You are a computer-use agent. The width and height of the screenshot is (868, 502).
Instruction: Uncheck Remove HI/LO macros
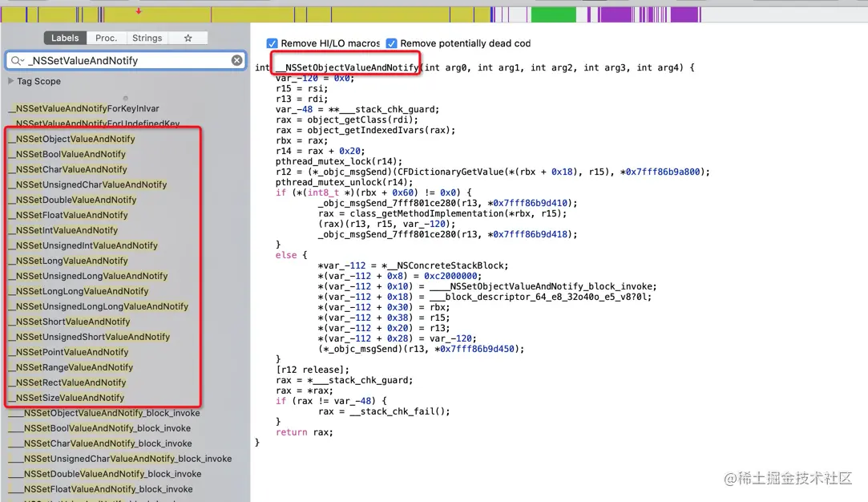point(272,43)
